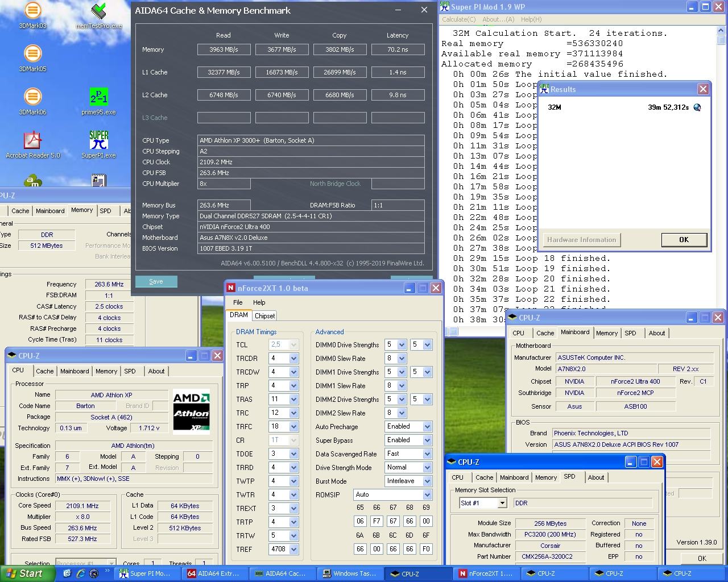Click nForce2XT title bar app icon

coord(231,288)
